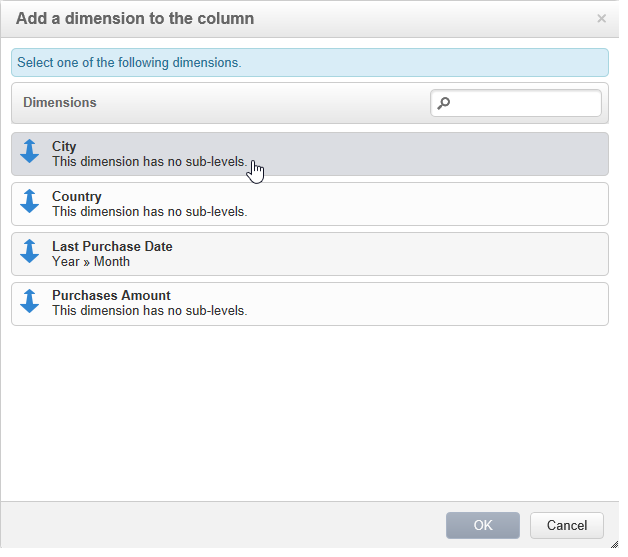Click the Purchases Amount arrow icon
The height and width of the screenshot is (557, 628).
[29, 302]
